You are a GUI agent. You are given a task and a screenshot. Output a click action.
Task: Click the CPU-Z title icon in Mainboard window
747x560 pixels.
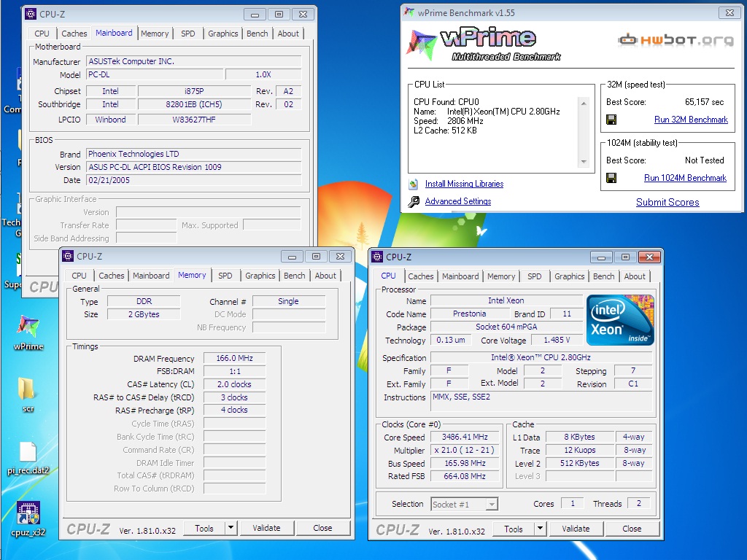31,14
